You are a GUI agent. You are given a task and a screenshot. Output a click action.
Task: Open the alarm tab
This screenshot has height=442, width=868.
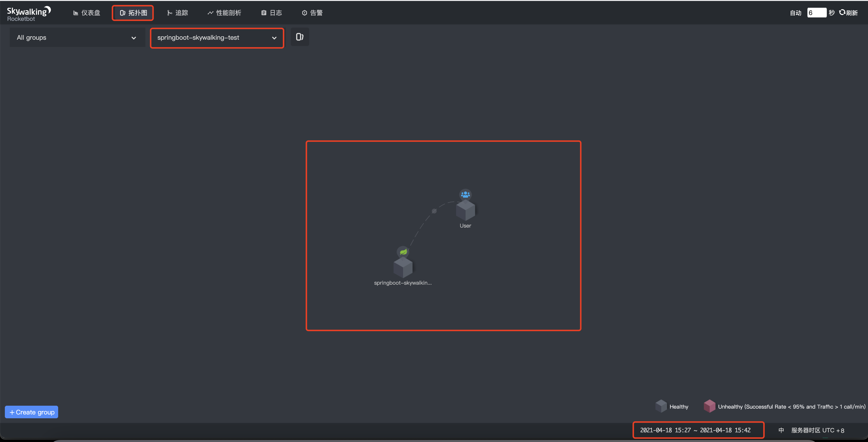(x=312, y=13)
